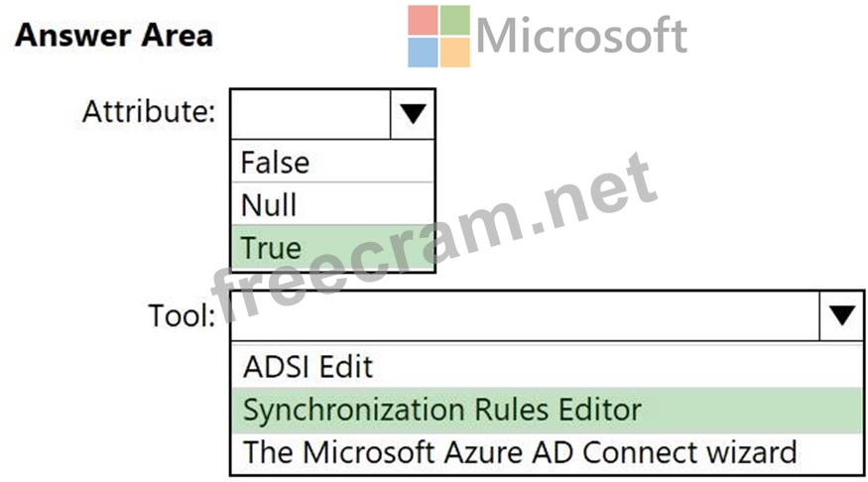
Task: Click the yellow square of Microsoft logo
Action: pyautogui.click(x=454, y=52)
